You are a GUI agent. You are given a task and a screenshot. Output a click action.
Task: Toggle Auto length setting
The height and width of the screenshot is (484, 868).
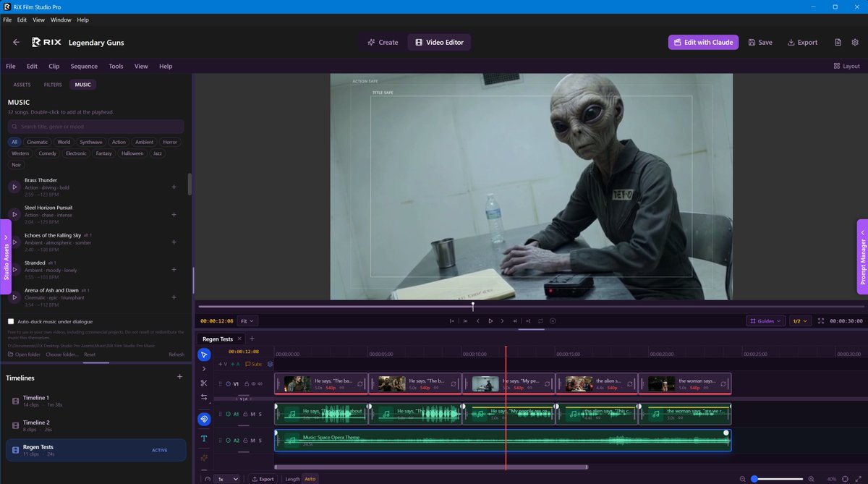click(310, 479)
